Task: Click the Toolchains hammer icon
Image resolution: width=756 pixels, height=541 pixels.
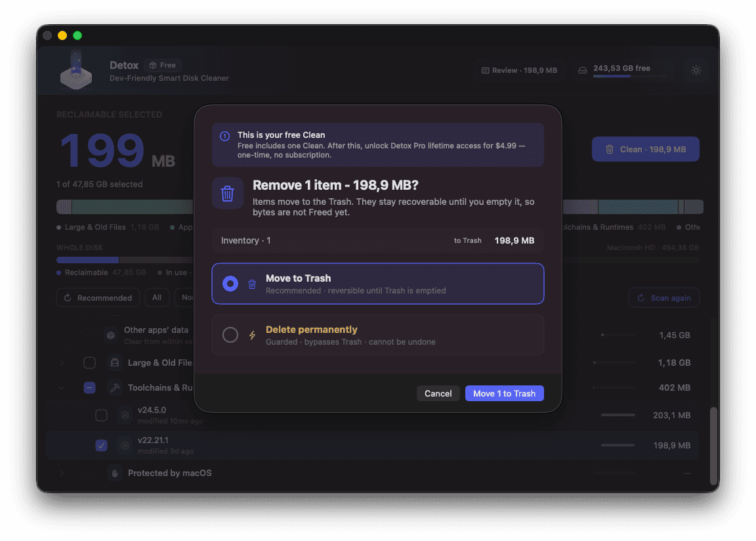Action: [115, 387]
